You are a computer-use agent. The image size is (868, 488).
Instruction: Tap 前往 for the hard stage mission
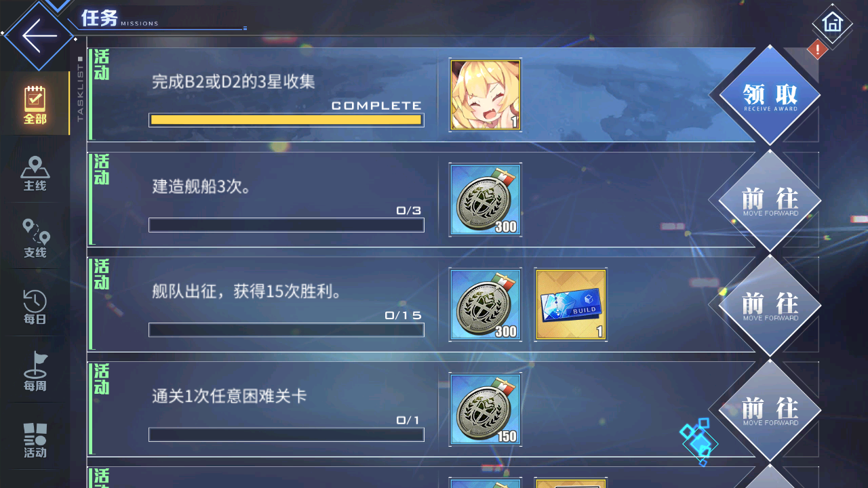pyautogui.click(x=770, y=410)
